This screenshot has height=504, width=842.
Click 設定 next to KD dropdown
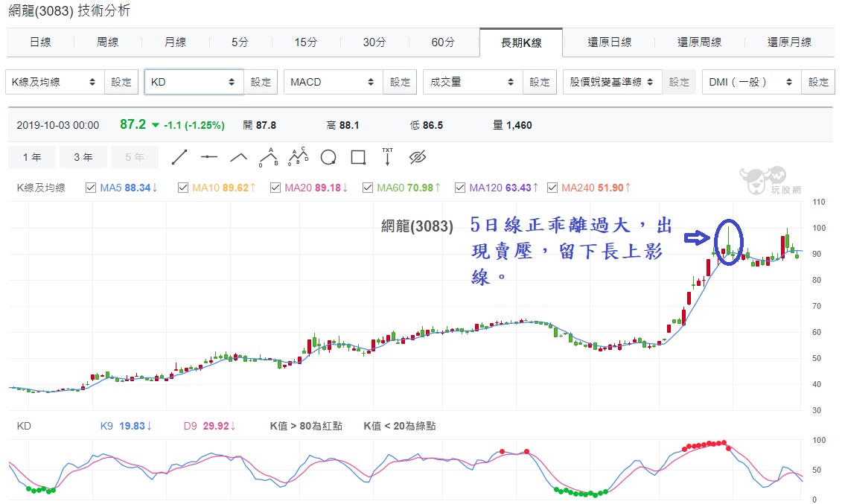click(x=261, y=82)
